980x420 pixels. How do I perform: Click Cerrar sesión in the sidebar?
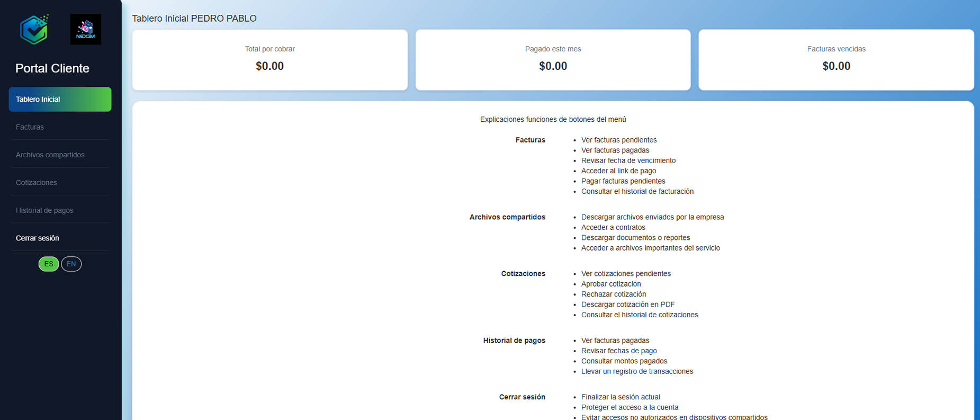tap(37, 238)
